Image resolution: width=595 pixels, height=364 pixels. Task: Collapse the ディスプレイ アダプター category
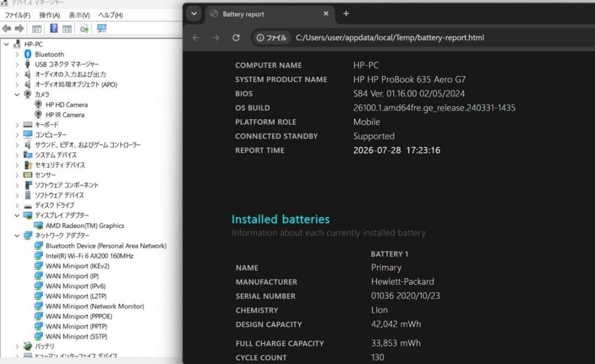(x=17, y=215)
